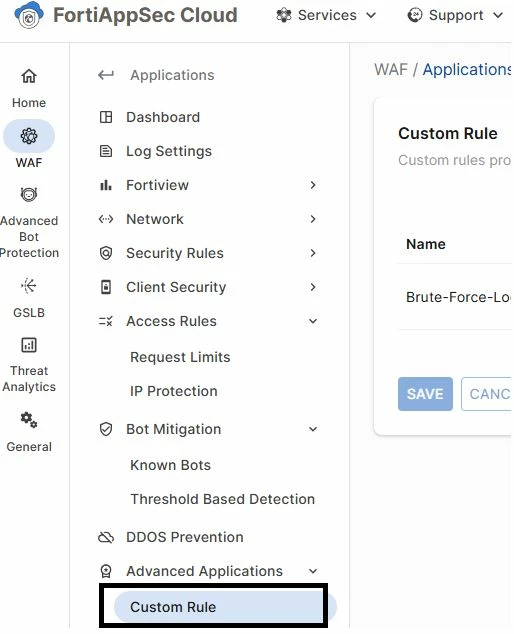
Task: Select the WAF gear icon
Action: (x=29, y=136)
